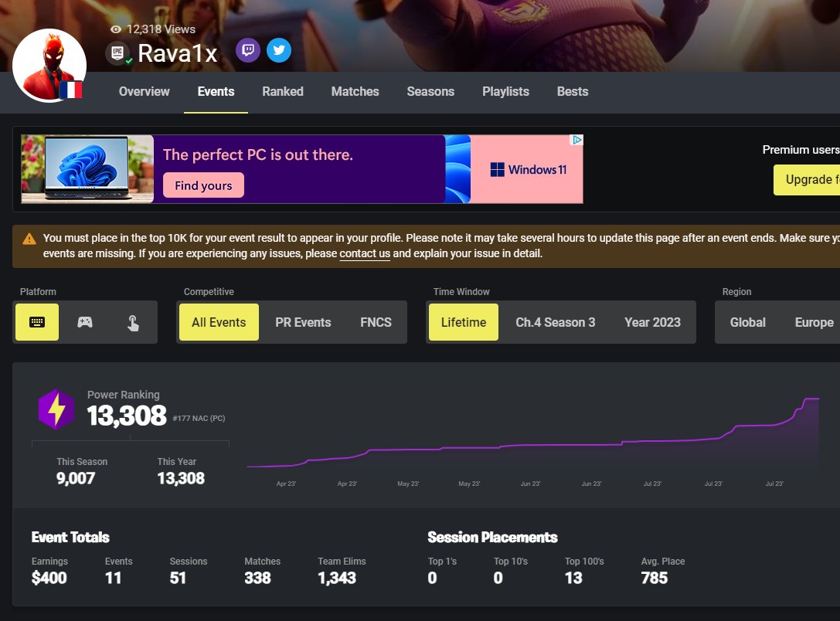
Task: Click Rava1x's profile avatar picture
Action: point(49,66)
